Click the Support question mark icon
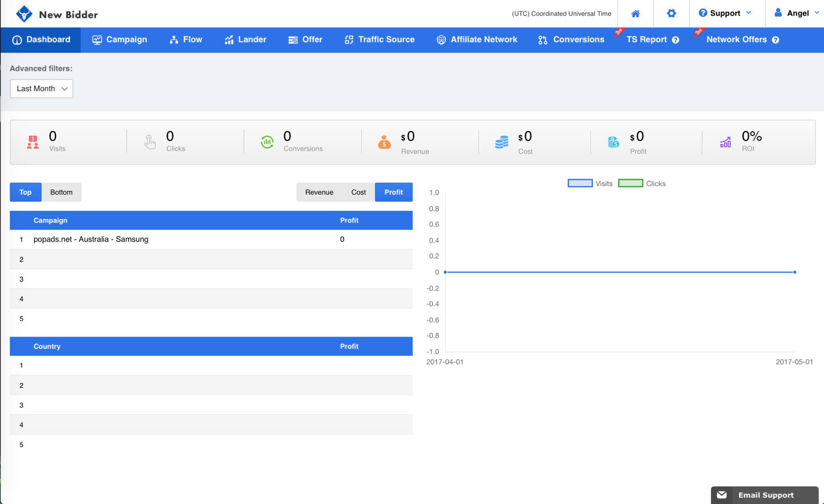Viewport: 824px width, 504px height. coord(702,13)
